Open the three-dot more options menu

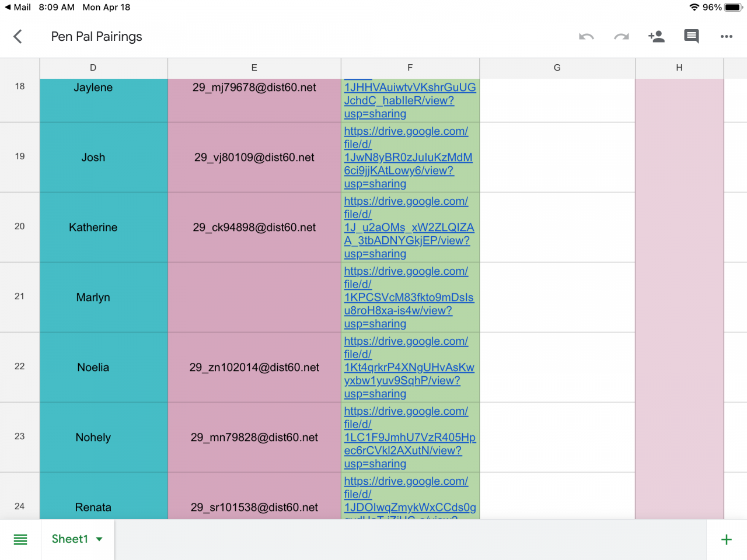[726, 37]
